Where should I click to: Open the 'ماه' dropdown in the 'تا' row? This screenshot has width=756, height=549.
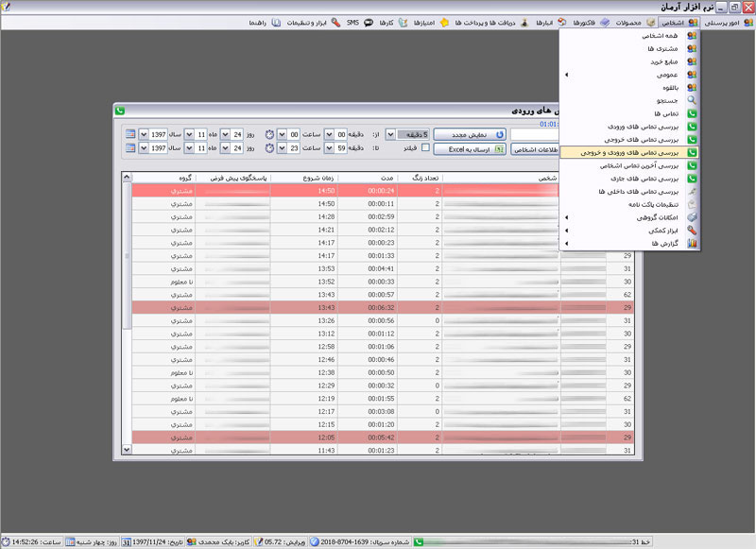pyautogui.click(x=189, y=148)
